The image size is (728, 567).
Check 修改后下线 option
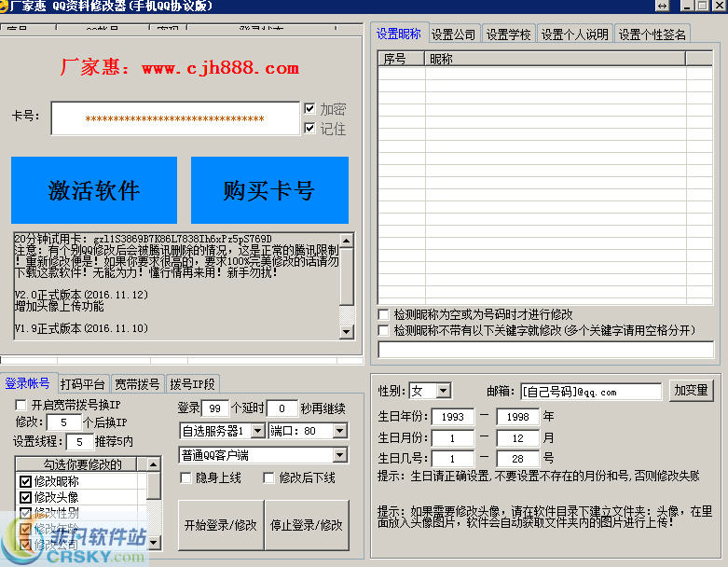point(268,477)
